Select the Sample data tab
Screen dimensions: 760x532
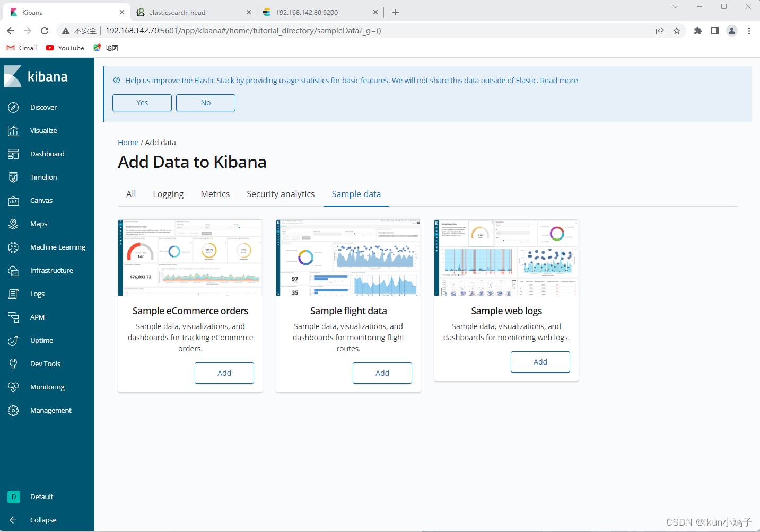coord(356,194)
